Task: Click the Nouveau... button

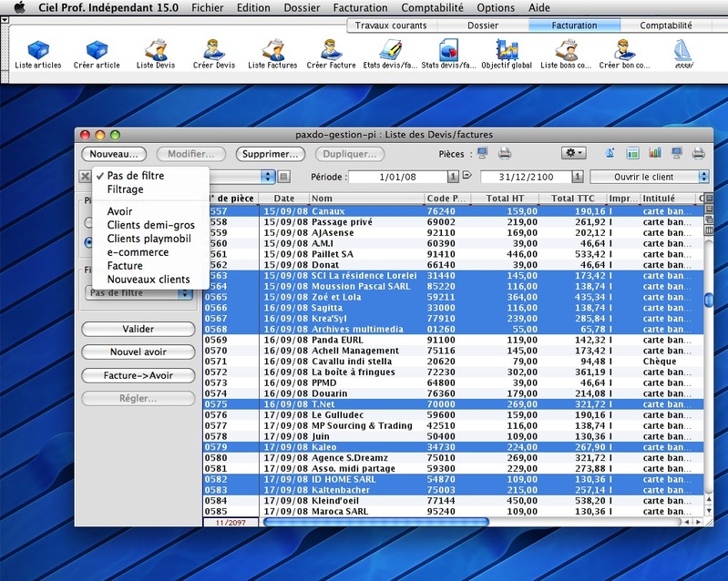Action: pyautogui.click(x=114, y=154)
